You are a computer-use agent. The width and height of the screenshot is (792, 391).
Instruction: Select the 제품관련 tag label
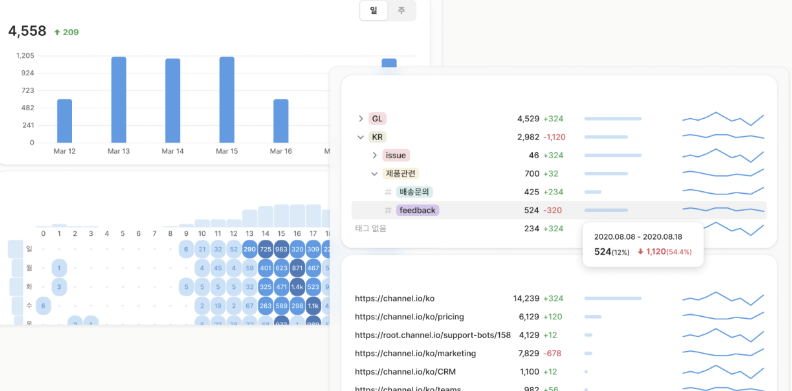(401, 174)
